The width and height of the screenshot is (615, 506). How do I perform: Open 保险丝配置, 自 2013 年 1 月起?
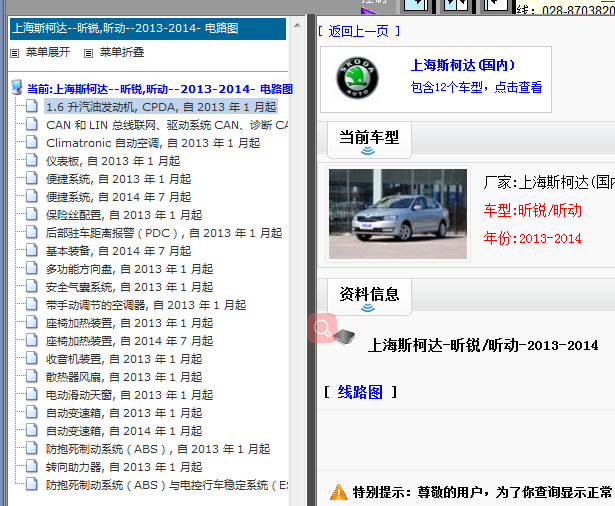124,215
